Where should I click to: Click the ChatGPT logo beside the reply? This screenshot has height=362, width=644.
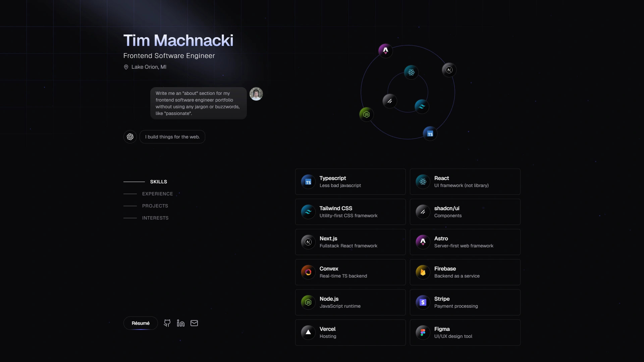130,137
